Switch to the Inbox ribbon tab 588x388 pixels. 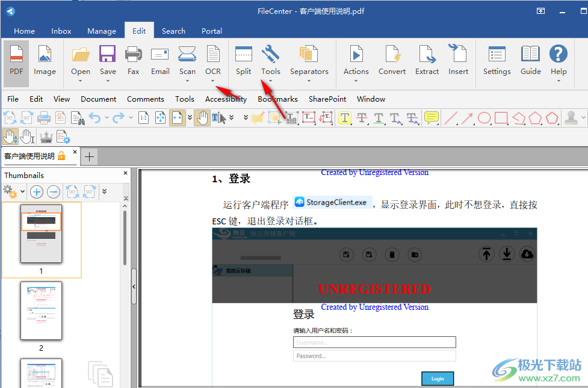coord(61,31)
